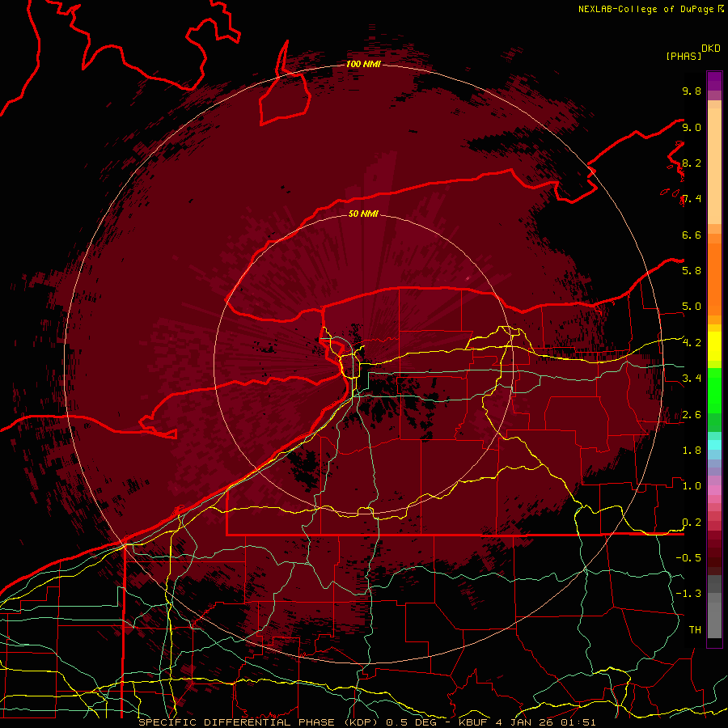
Task: Click the 1.8 scale label
Action: tap(692, 451)
